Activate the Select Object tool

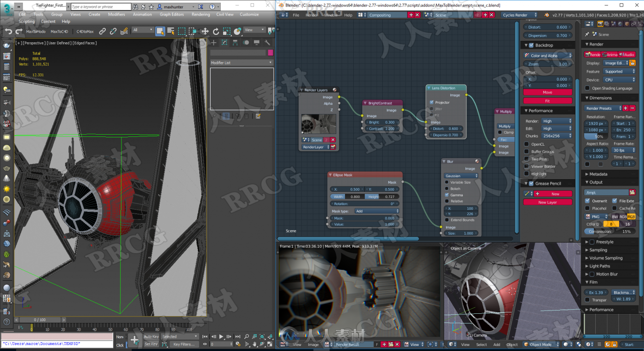coord(160,31)
